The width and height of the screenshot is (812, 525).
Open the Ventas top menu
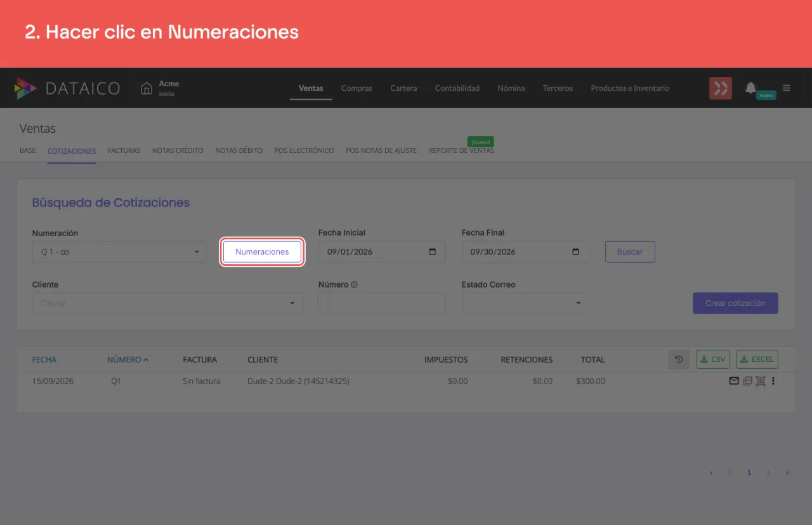coord(311,88)
